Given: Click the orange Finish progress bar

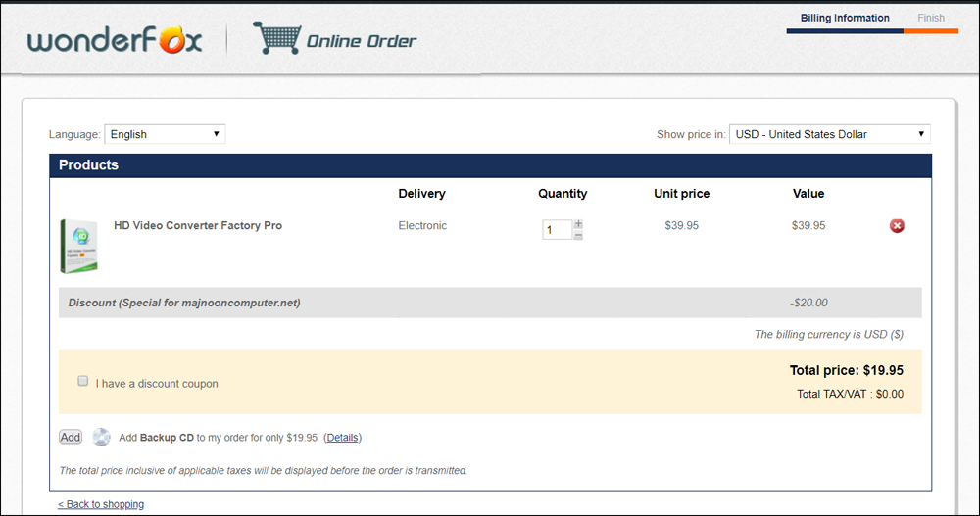Looking at the screenshot, I should [x=931, y=31].
